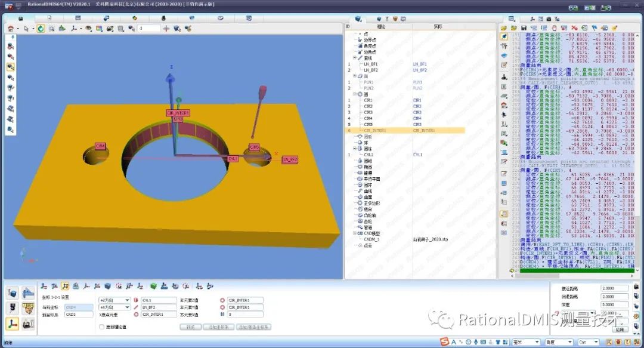
Task: Switch to the second document viewport tab
Action: pos(49,18)
